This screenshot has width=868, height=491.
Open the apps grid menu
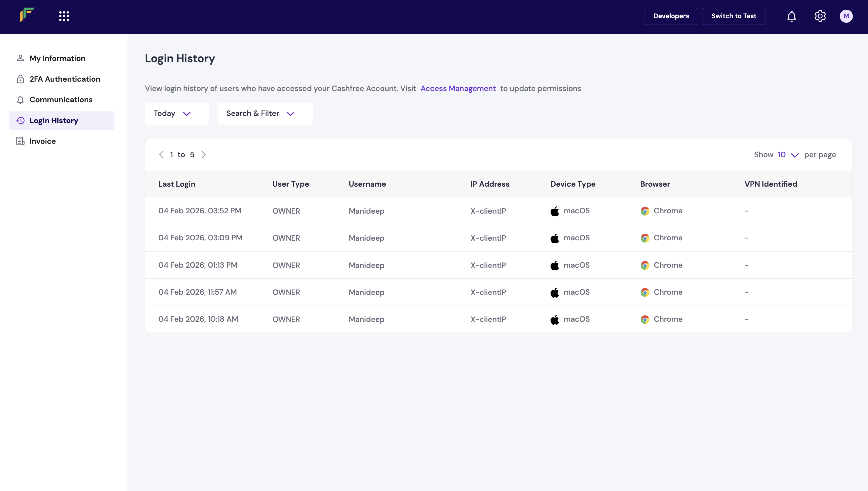click(64, 16)
